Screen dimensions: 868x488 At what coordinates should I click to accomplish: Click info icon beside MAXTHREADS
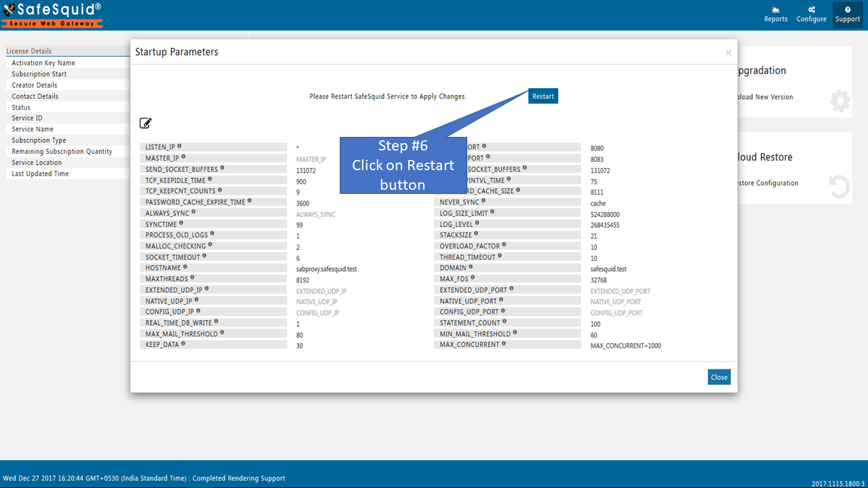pyautogui.click(x=192, y=278)
